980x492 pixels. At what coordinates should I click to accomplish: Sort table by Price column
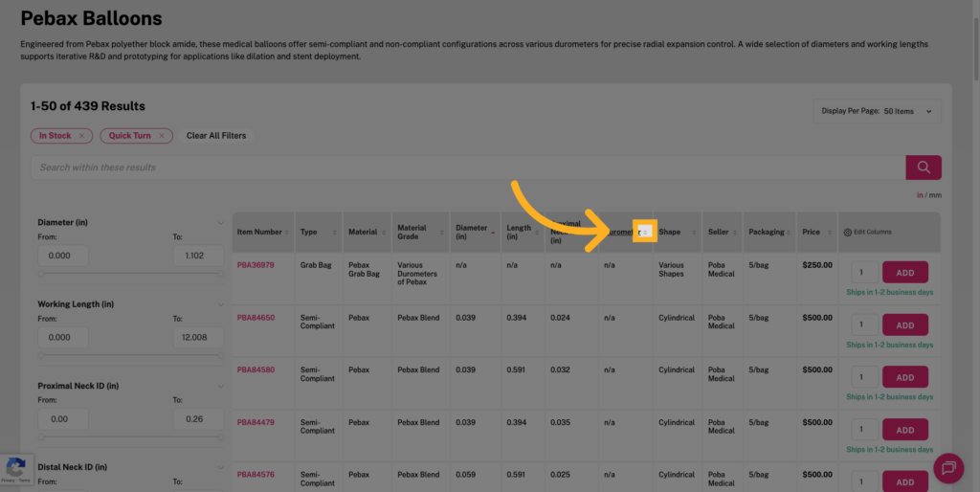pyautogui.click(x=830, y=232)
